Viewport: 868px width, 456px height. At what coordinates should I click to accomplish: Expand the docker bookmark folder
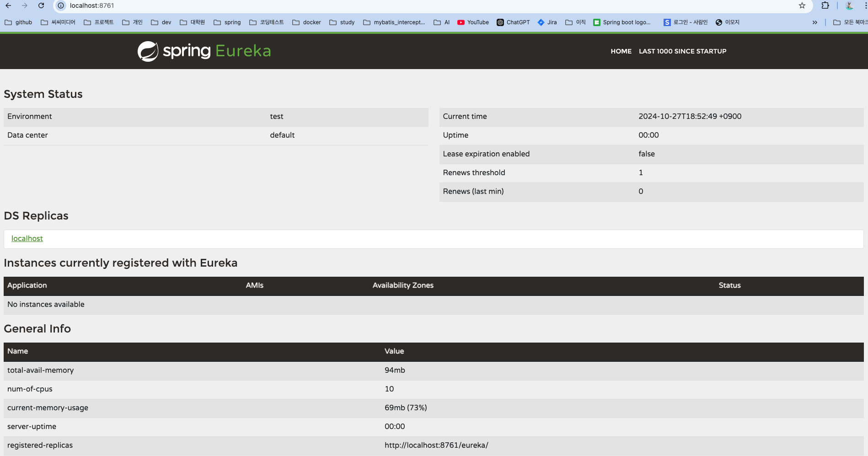pos(306,22)
